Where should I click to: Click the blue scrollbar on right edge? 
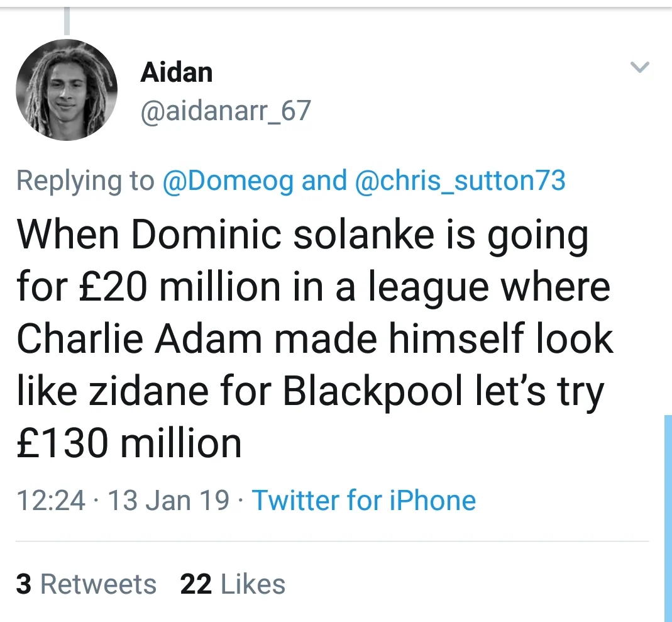(x=667, y=517)
